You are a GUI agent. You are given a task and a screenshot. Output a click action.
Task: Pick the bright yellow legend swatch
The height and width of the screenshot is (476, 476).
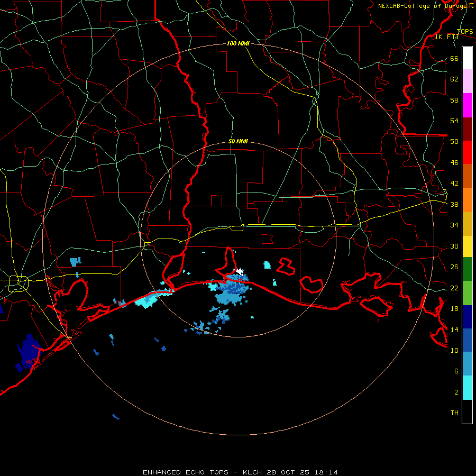pyautogui.click(x=467, y=246)
